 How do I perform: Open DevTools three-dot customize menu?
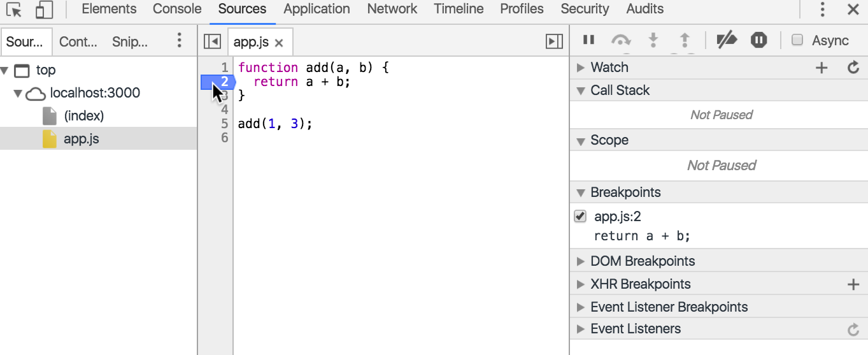click(823, 10)
